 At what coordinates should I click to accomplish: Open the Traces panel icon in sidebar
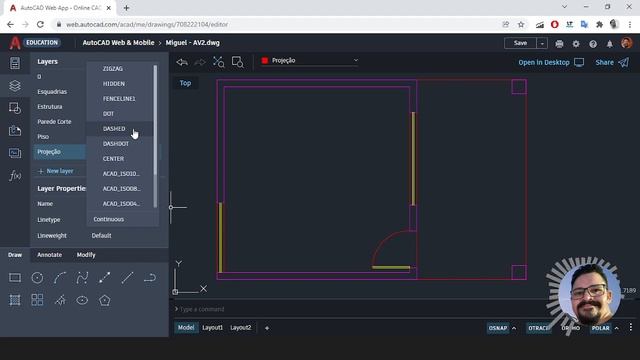[15, 153]
